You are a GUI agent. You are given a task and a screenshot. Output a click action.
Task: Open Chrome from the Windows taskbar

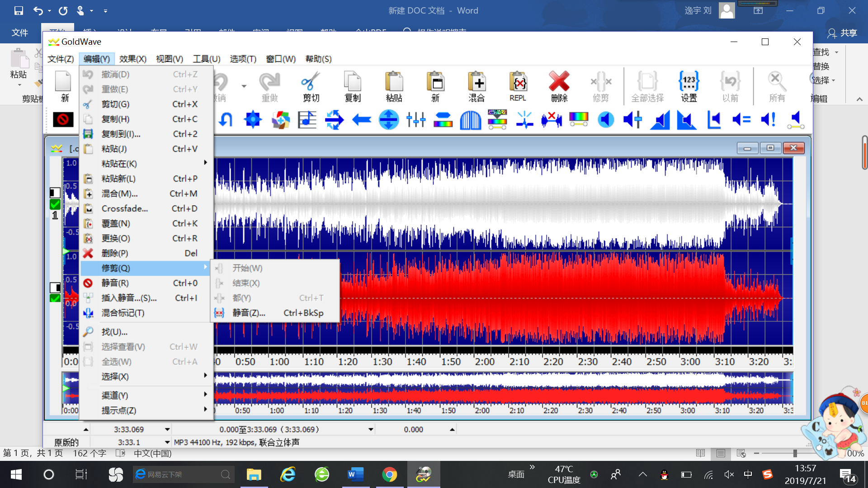pos(389,474)
